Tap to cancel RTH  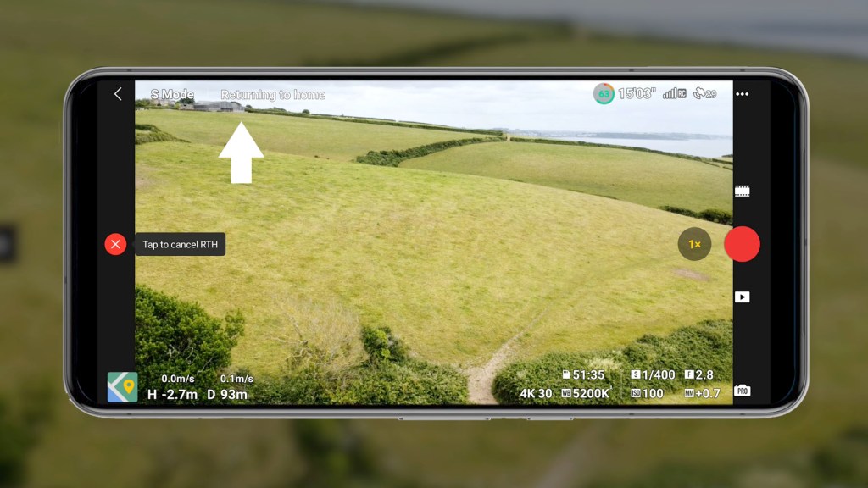115,244
